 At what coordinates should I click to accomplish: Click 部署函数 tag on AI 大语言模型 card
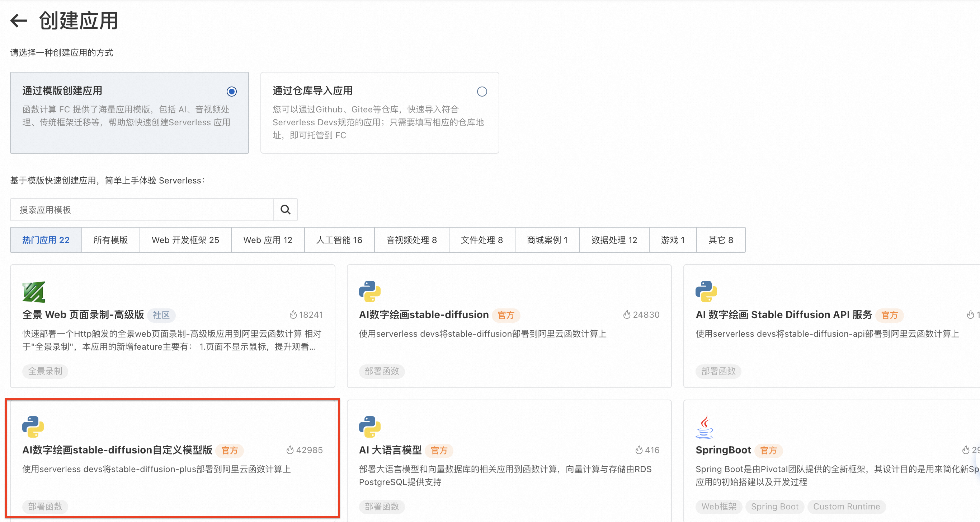(382, 507)
